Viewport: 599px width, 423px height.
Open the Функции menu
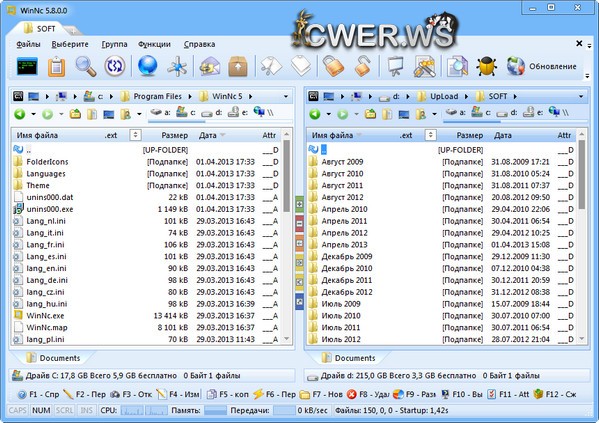[x=154, y=44]
